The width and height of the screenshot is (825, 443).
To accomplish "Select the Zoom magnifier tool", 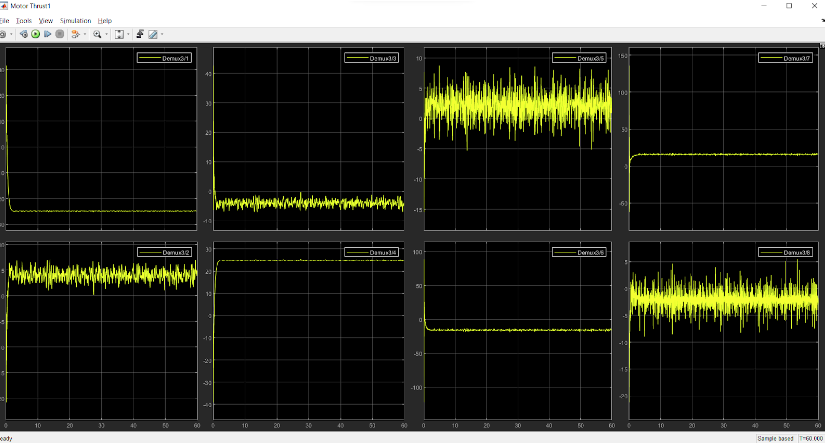I will click(96, 33).
